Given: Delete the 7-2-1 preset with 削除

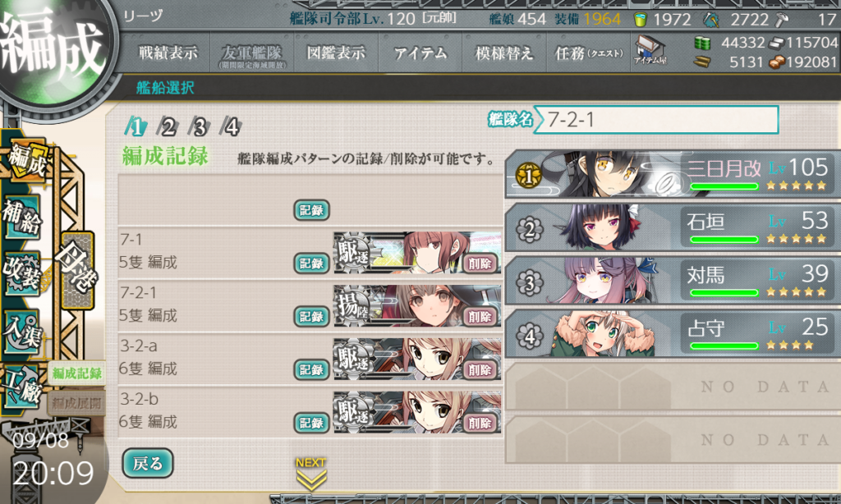Looking at the screenshot, I should (x=480, y=317).
